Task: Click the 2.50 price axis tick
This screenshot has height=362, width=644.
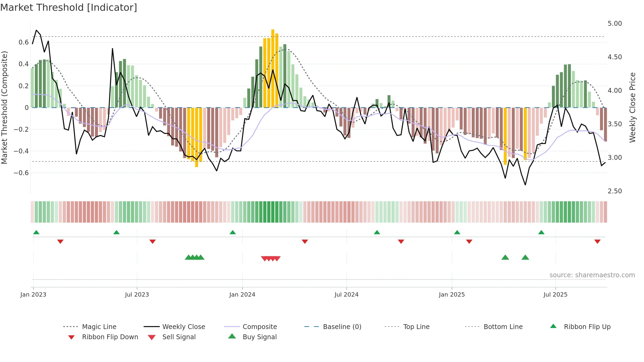Action: tap(615, 191)
